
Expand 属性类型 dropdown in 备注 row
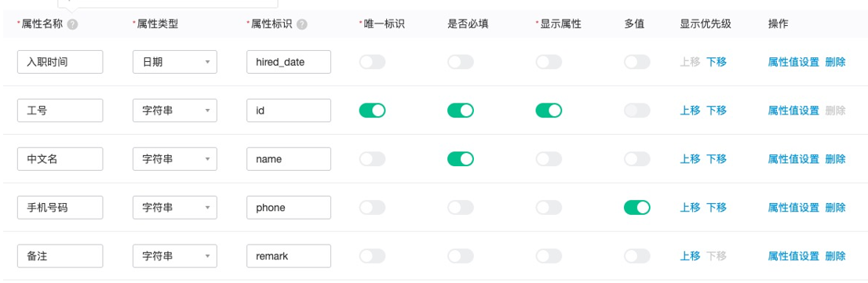[x=175, y=256]
